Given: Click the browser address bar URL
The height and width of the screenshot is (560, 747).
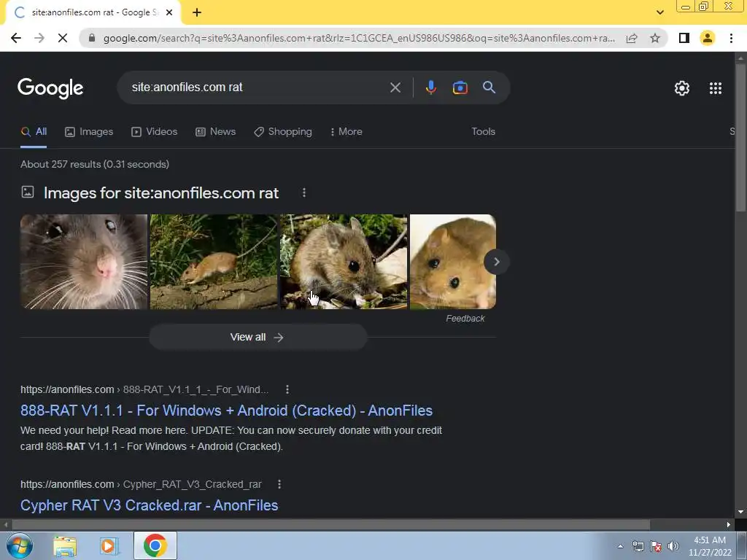Looking at the screenshot, I should tap(359, 38).
